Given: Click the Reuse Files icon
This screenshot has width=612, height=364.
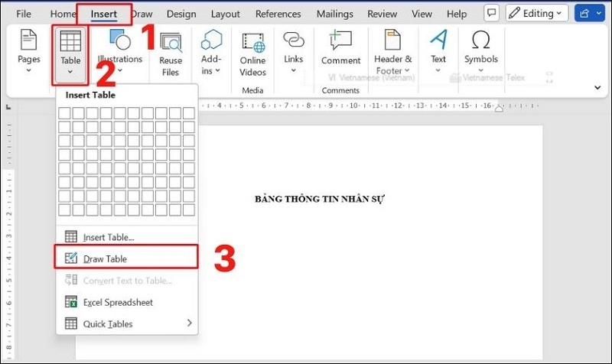Looking at the screenshot, I should (171, 43).
